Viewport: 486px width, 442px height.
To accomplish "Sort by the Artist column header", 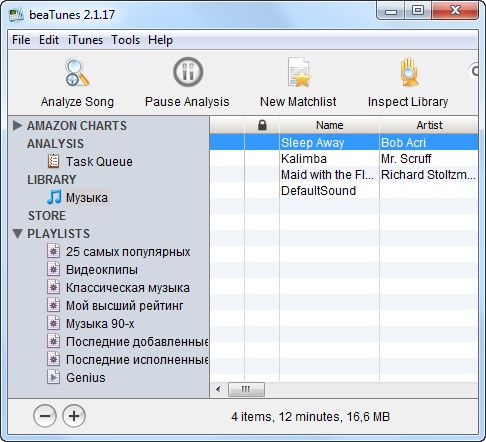I will (x=429, y=125).
